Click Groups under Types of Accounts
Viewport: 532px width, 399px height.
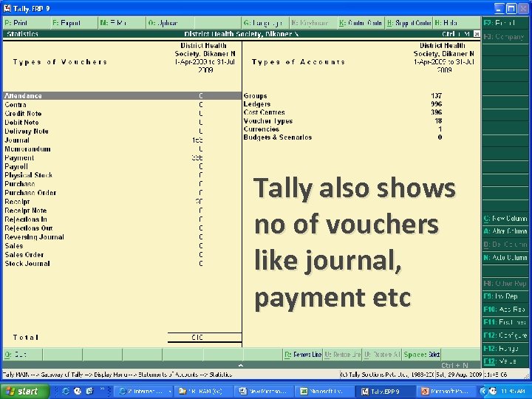tap(255, 95)
